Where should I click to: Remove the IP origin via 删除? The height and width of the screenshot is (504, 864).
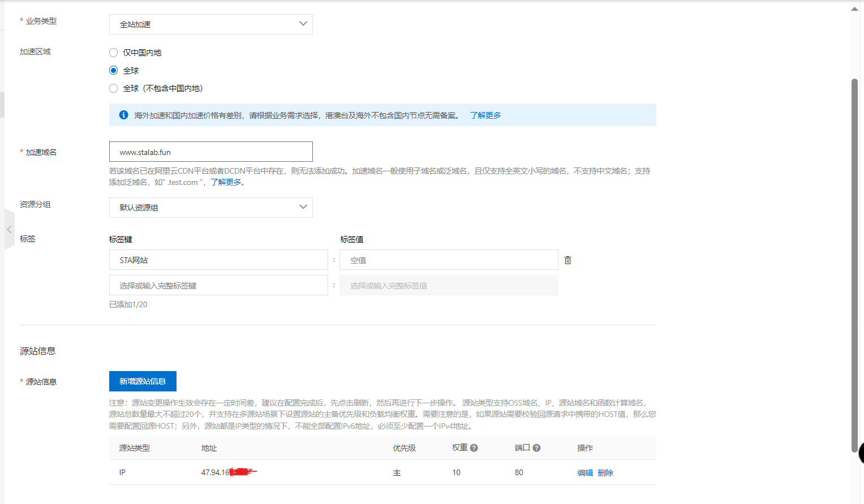605,473
